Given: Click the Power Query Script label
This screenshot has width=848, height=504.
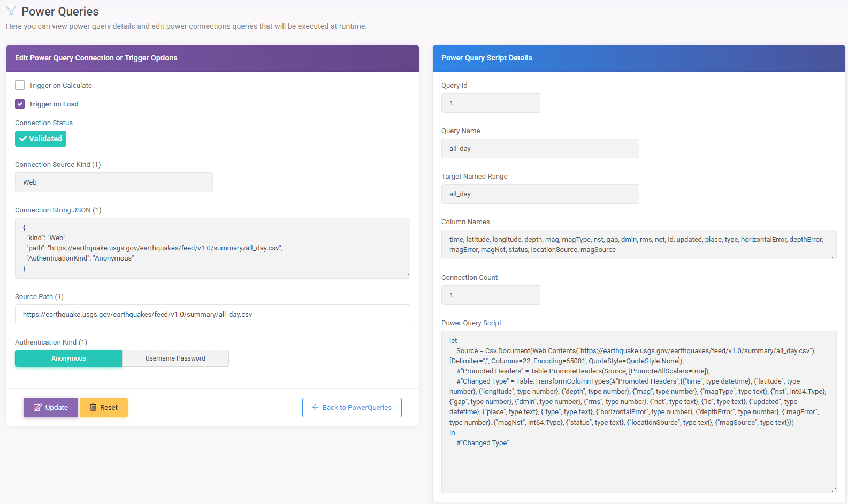Looking at the screenshot, I should click(x=471, y=323).
